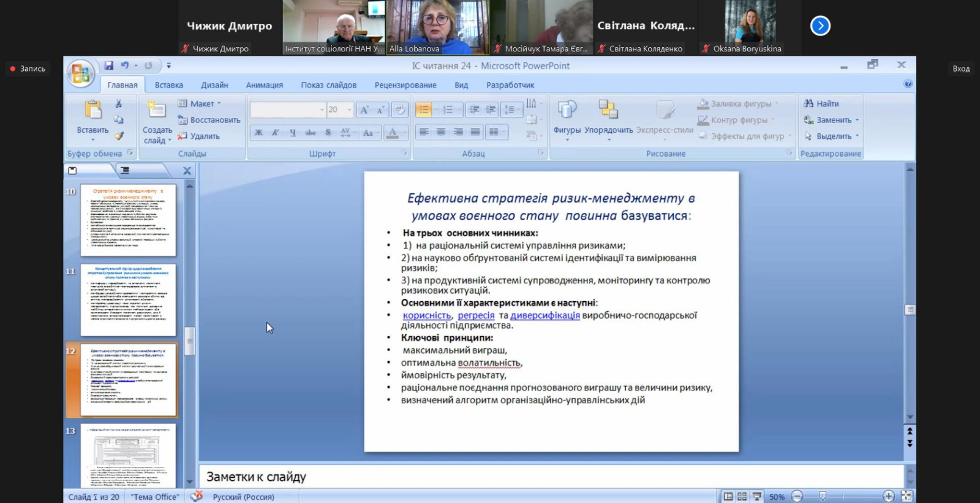The width and height of the screenshot is (980, 503).
Task: Click the Найти find button
Action: coord(821,103)
